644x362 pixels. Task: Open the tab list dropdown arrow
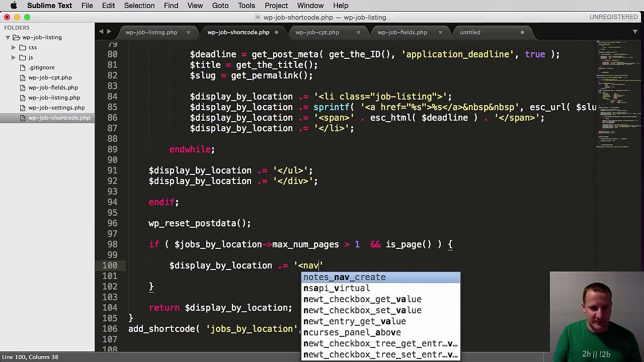click(x=635, y=32)
